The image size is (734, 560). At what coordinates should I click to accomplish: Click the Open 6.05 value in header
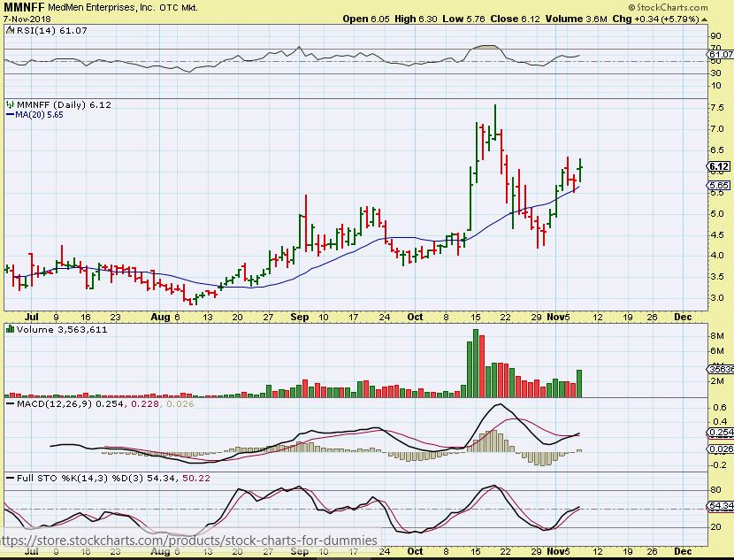366,19
